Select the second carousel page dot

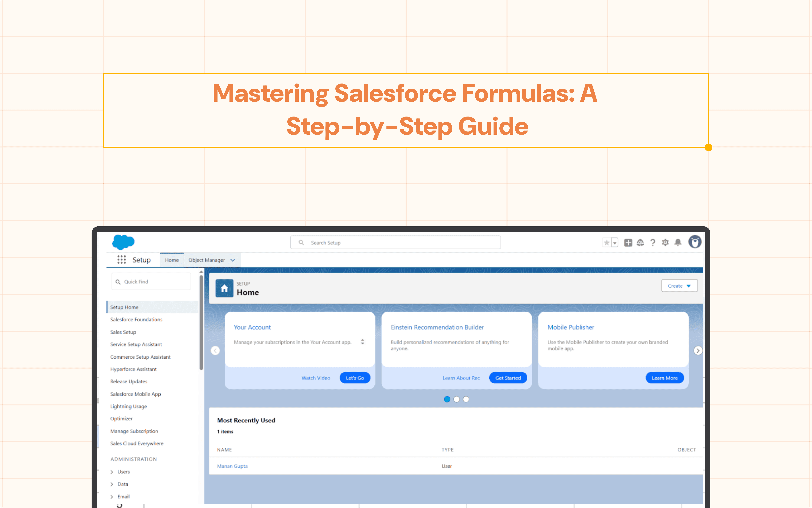click(456, 399)
